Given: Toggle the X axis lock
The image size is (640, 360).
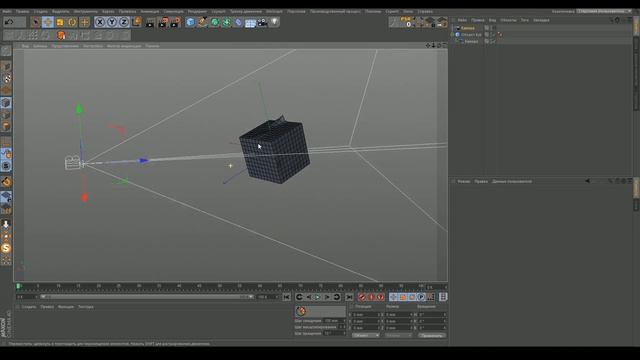Looking at the screenshot, I should (100, 22).
